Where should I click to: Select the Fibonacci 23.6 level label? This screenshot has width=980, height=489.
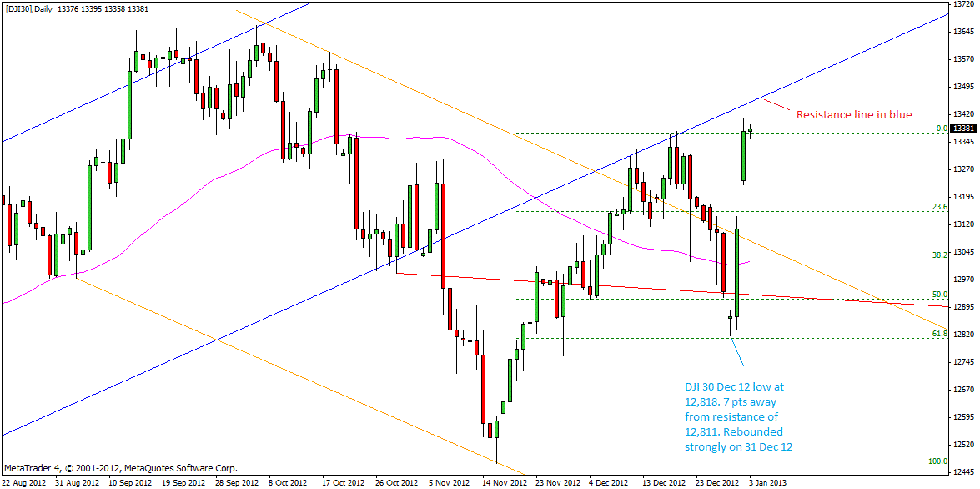(x=939, y=207)
